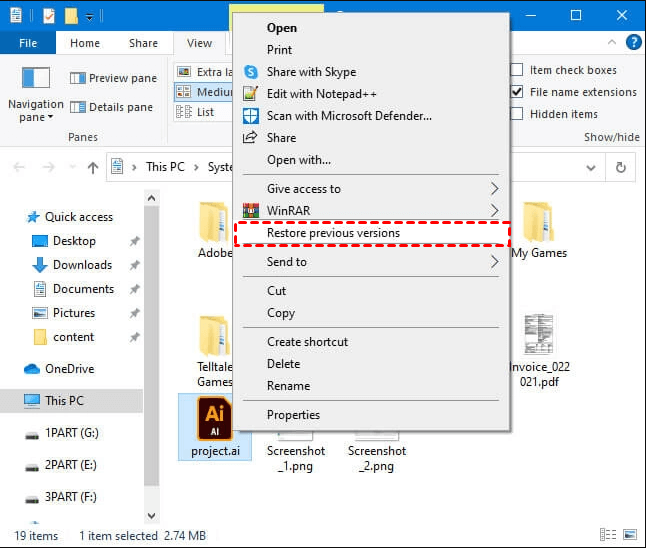Open the Help question mark icon
Image resolution: width=646 pixels, height=548 pixels.
pos(633,42)
